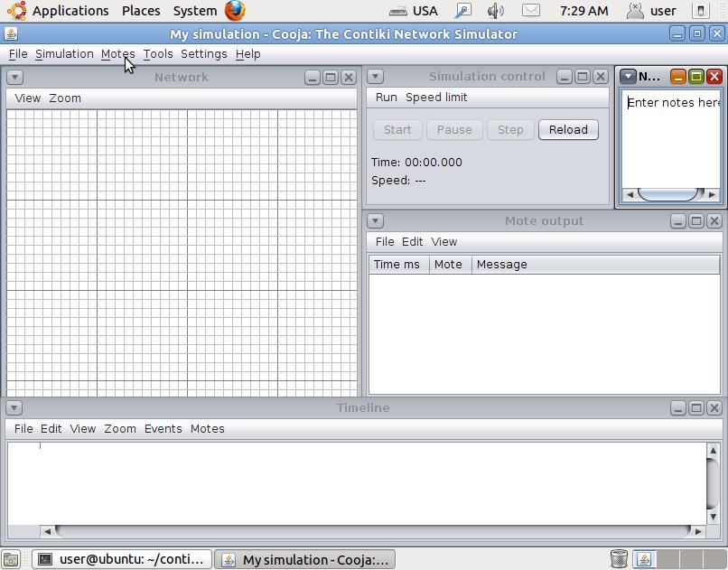Close the Notes panel with red button
The image size is (728, 570).
[x=714, y=76]
